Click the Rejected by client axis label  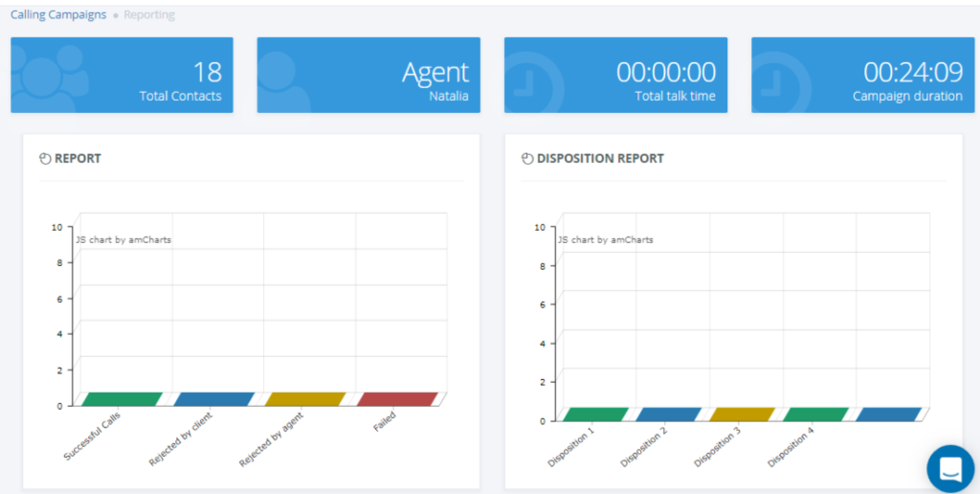[181, 439]
